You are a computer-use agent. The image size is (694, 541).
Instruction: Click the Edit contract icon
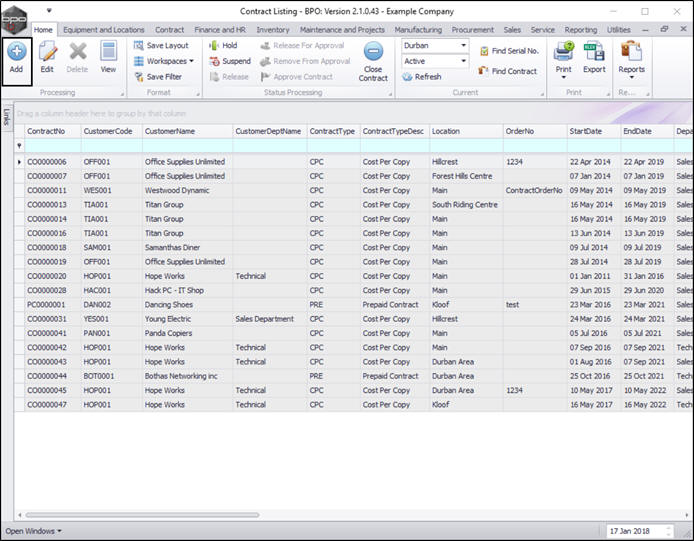pos(47,52)
